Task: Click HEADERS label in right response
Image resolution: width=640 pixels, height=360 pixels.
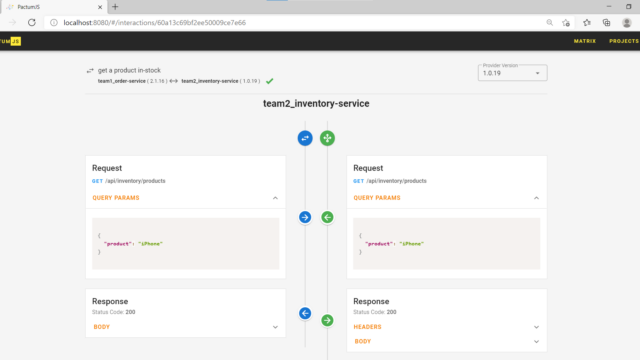Action: [x=367, y=327]
